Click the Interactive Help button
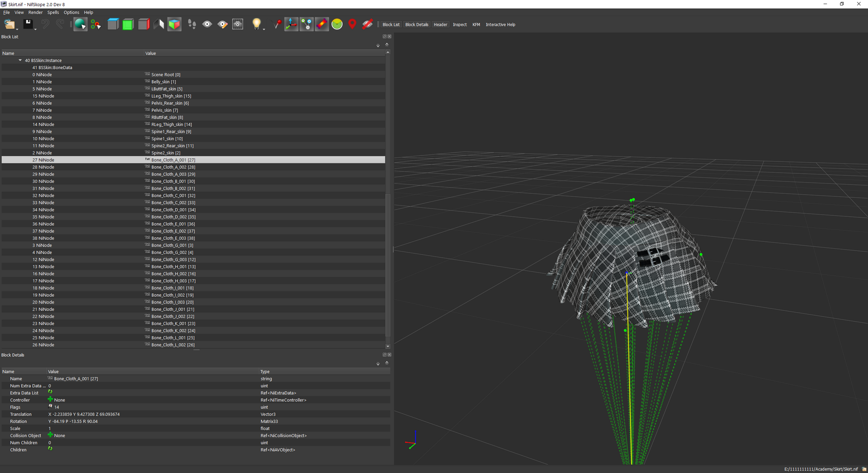This screenshot has height=473, width=868. tap(500, 24)
